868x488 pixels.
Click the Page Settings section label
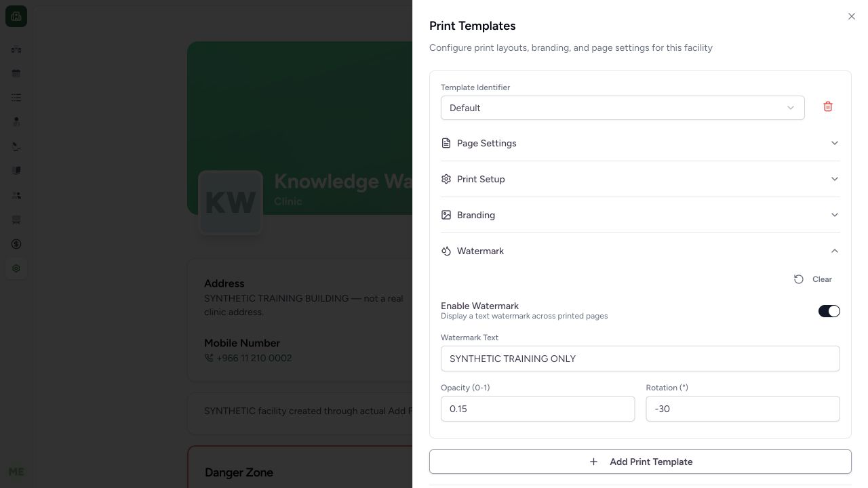pyautogui.click(x=486, y=143)
